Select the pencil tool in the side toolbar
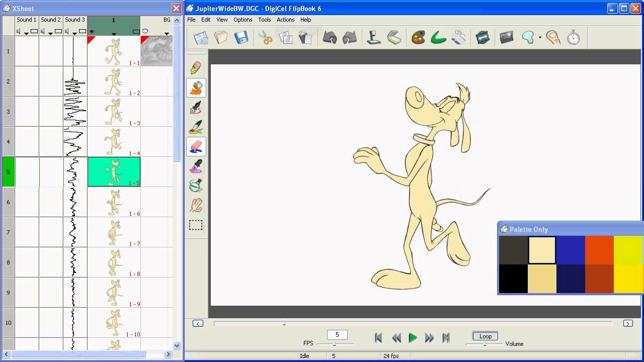This screenshot has width=644, height=362. pyautogui.click(x=196, y=68)
